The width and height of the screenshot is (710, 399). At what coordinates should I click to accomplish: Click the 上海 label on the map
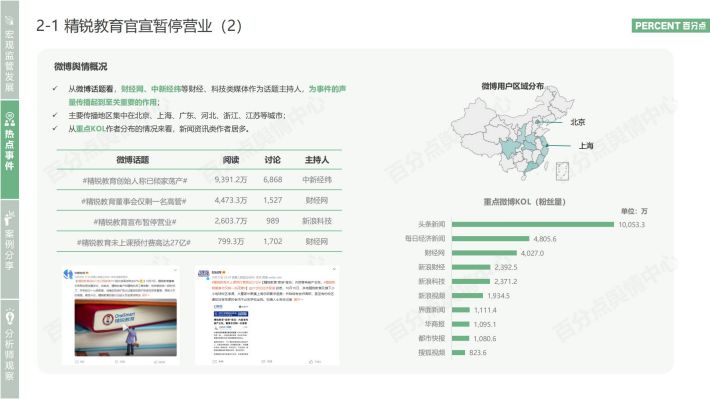[586, 145]
